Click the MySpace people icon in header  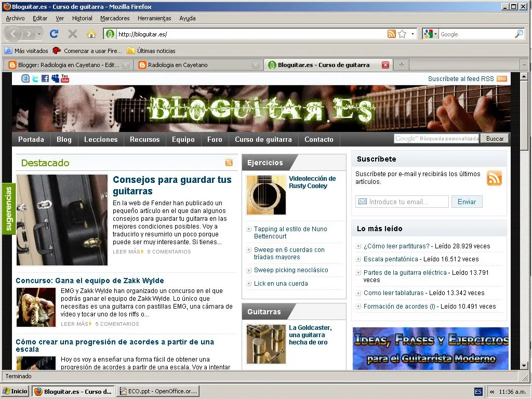pyautogui.click(x=55, y=79)
